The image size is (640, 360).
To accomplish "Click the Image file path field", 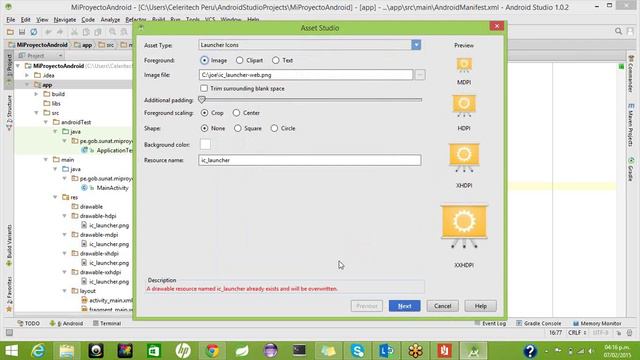I will coord(306,75).
